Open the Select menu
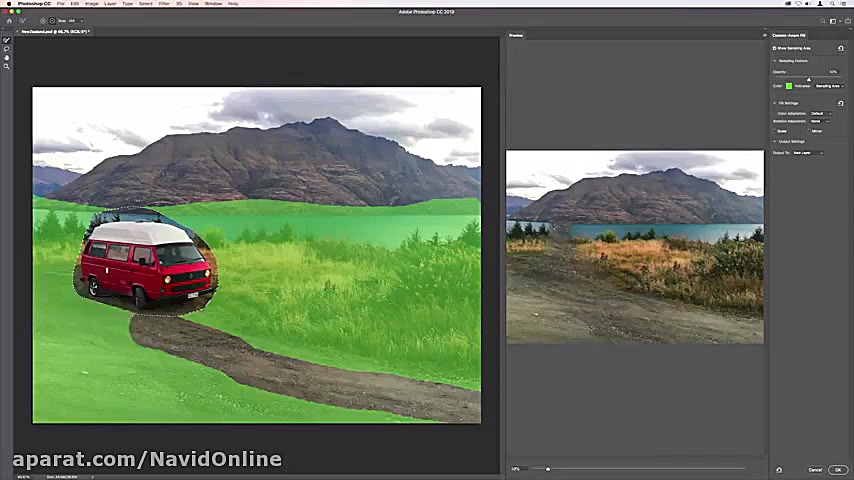Viewport: 854px width, 480px height. click(145, 3)
